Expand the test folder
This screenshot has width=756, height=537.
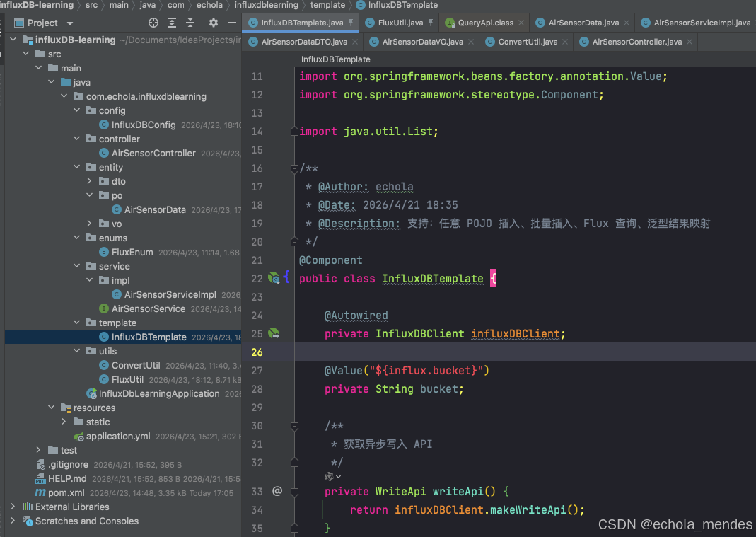coord(39,450)
